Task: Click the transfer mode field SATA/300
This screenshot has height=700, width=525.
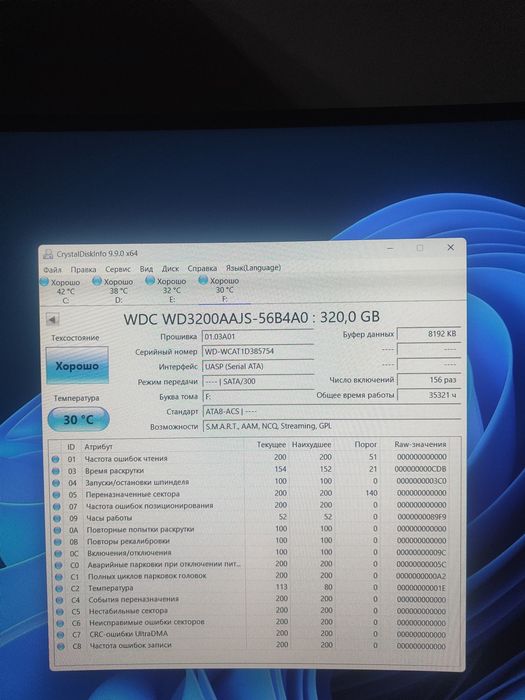Action: coord(258,381)
